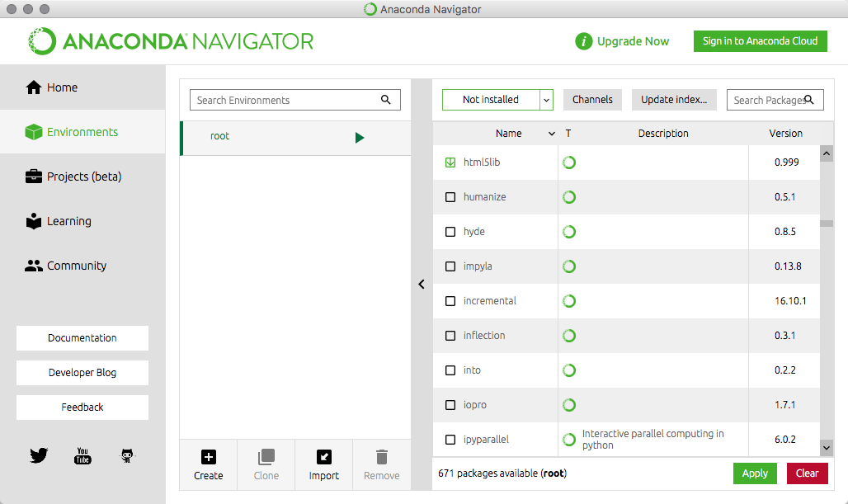Create a new environment

(208, 465)
